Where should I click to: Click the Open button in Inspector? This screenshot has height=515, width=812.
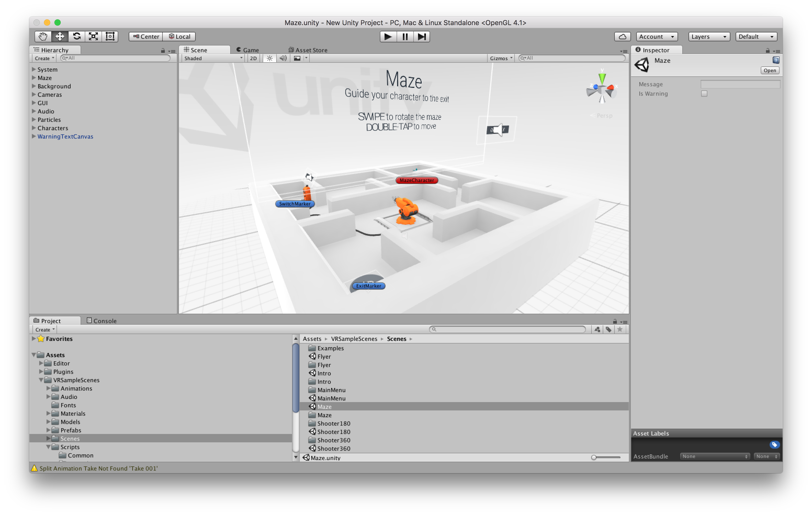(x=770, y=70)
